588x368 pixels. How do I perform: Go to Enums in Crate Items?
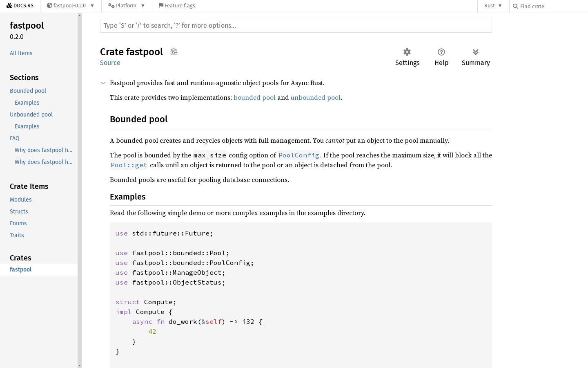(18, 223)
